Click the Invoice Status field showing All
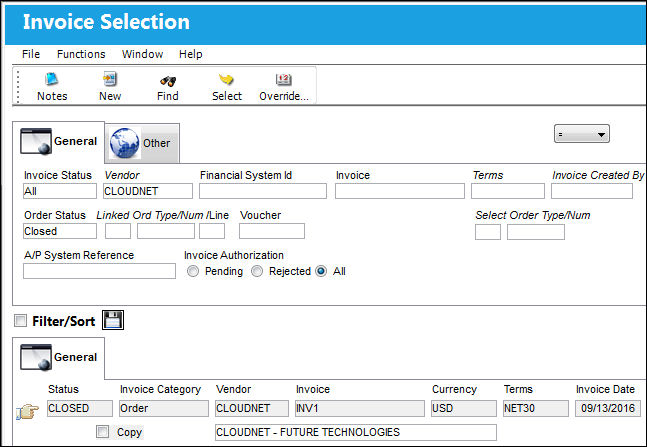This screenshot has width=647, height=447. (x=60, y=191)
